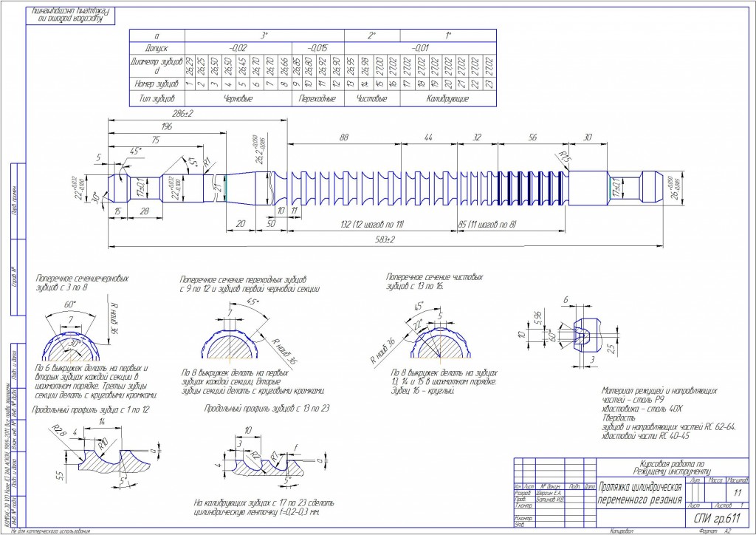Click the note 'На калибрующих зубцах с 17 по 23'
This screenshot has width=756, height=535.
(x=264, y=508)
